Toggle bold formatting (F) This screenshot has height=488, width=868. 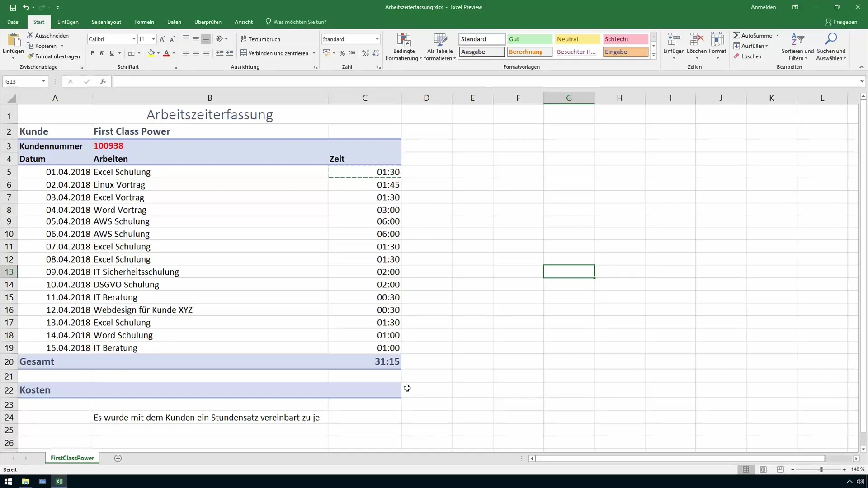click(x=92, y=53)
